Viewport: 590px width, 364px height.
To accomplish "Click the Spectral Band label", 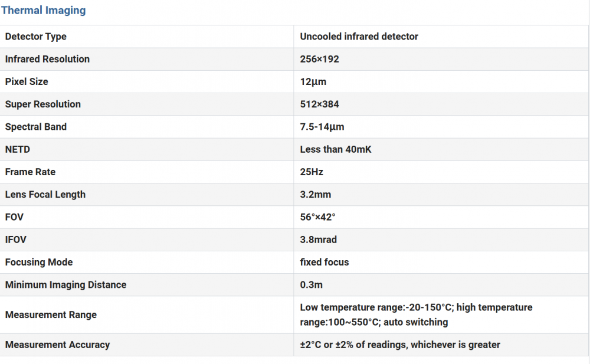I will point(35,127).
